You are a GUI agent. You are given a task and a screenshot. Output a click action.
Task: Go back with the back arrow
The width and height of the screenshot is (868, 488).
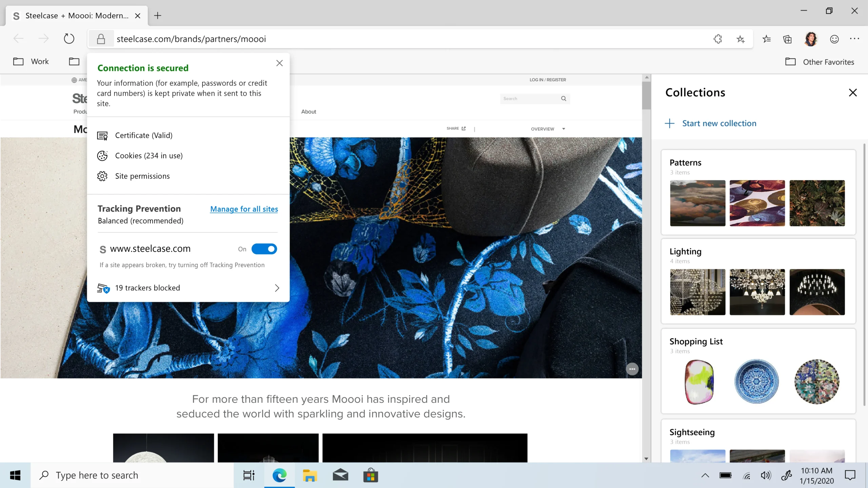pyautogui.click(x=19, y=39)
